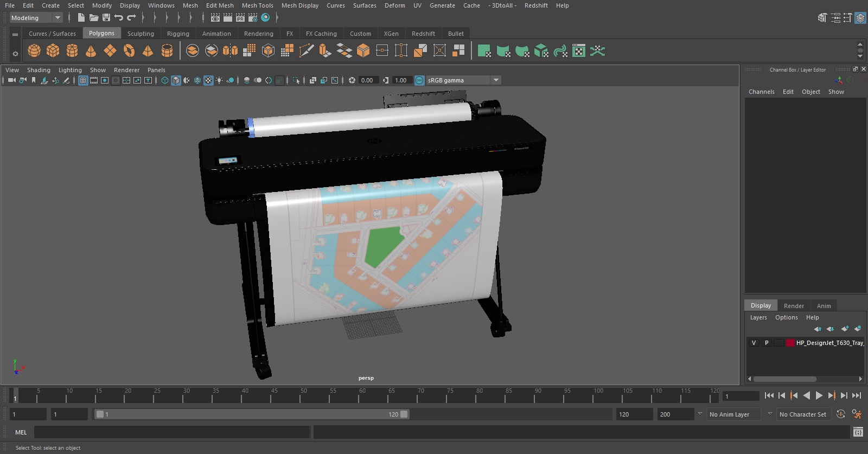Click the automatic mapping green cube icon
This screenshot has width=868, height=454.
[541, 51]
